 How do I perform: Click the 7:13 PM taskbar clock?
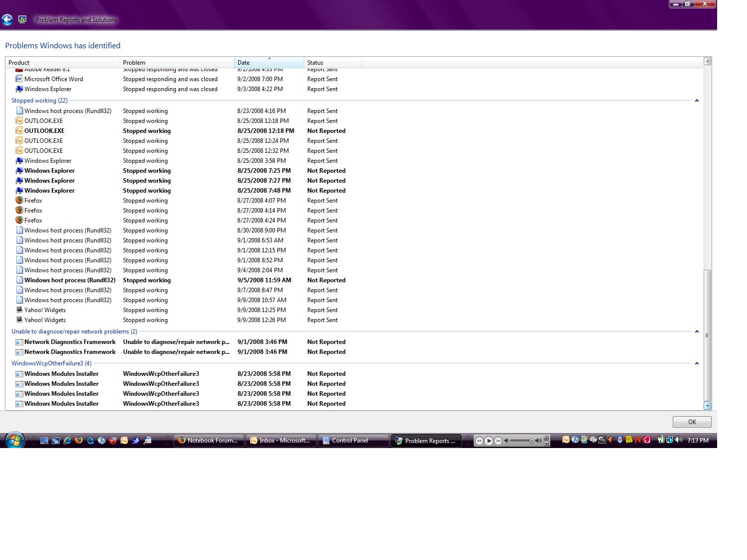[x=698, y=440]
